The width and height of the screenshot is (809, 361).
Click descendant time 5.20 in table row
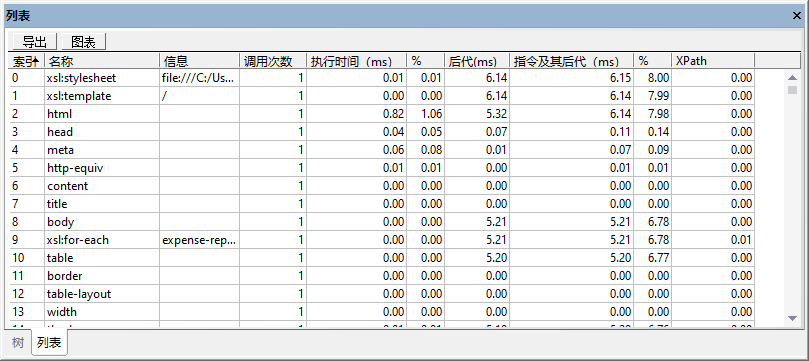coord(496,258)
